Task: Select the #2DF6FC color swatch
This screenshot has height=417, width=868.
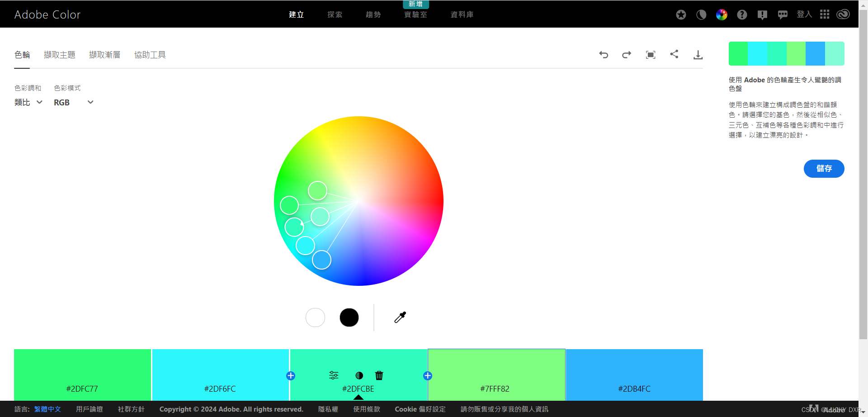Action: point(220,375)
